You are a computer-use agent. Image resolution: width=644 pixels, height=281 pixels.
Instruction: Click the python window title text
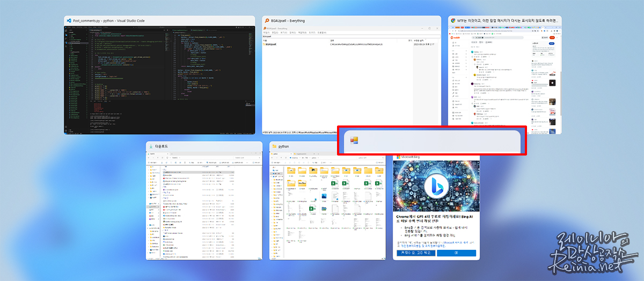tap(284, 146)
